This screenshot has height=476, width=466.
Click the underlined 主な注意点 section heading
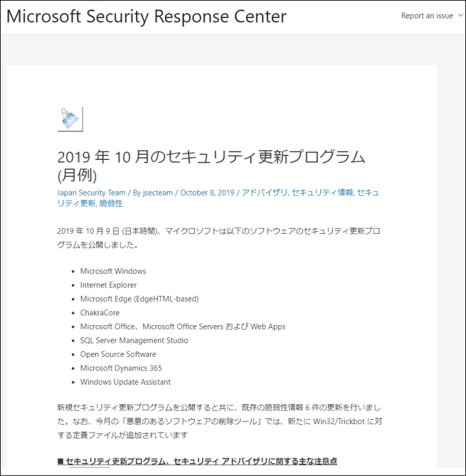tap(197, 461)
